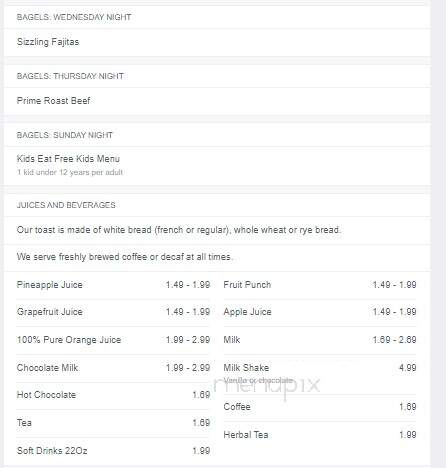
Task: Select the Prime Roast Beef entry
Action: 53,101
